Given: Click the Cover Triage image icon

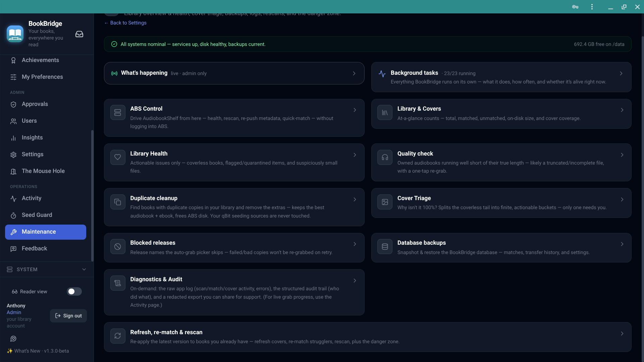Looking at the screenshot, I should coord(385,202).
